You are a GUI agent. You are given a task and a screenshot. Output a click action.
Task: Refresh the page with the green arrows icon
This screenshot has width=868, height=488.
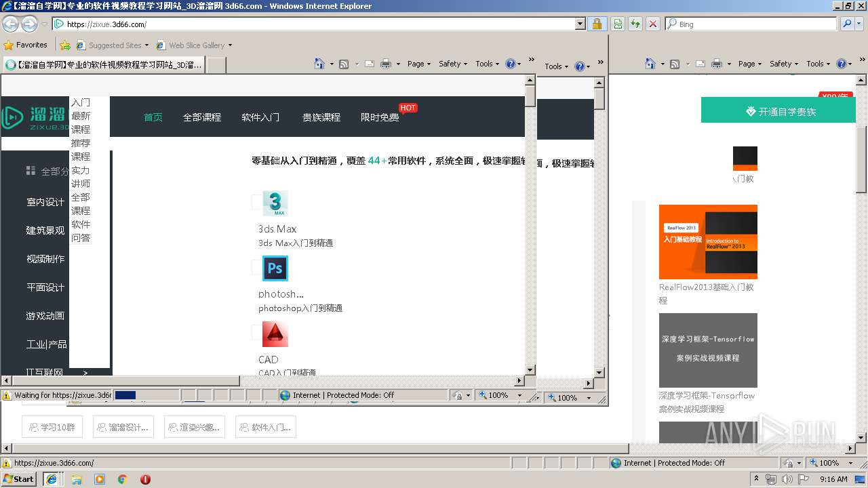(635, 24)
